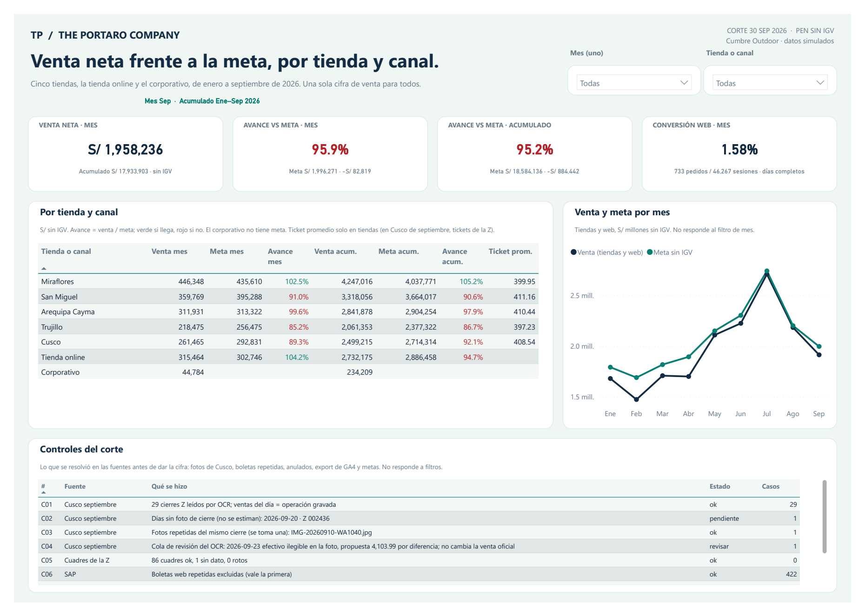Select the Tienda online row name
The height and width of the screenshot is (616, 865).
point(63,358)
